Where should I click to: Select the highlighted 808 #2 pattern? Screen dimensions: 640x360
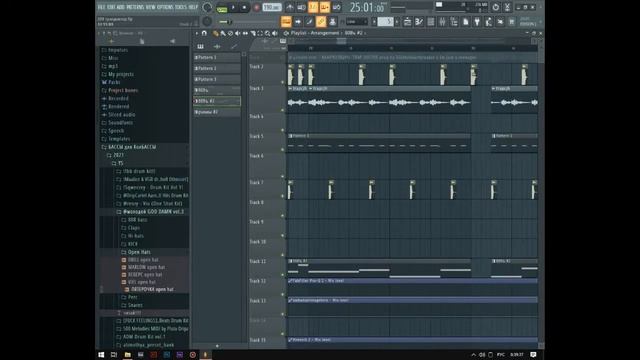tap(217, 101)
